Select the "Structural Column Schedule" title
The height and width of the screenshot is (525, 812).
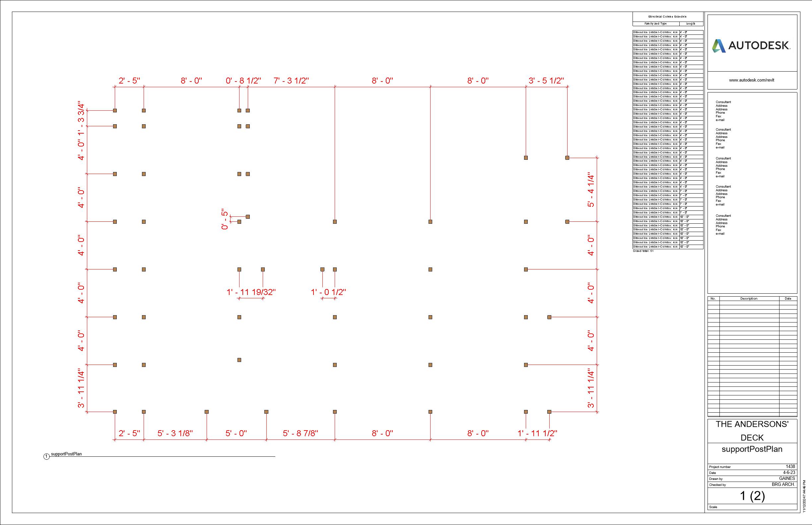[667, 17]
